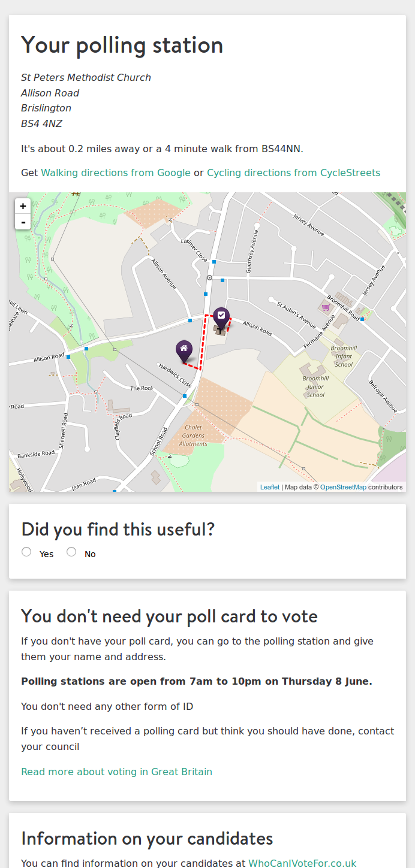This screenshot has height=868, width=415.
Task: Visit WhoCanIVoteFor.co.uk link
Action: (x=302, y=863)
